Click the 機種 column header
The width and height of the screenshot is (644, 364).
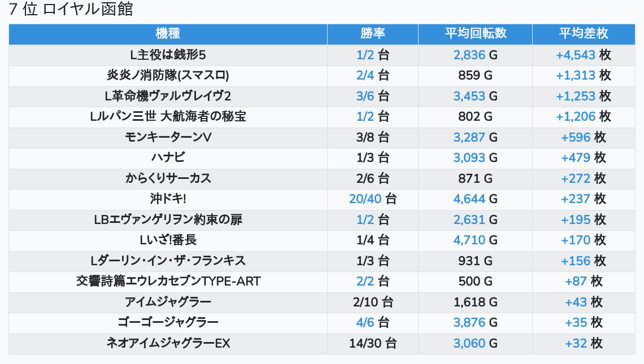click(x=168, y=34)
